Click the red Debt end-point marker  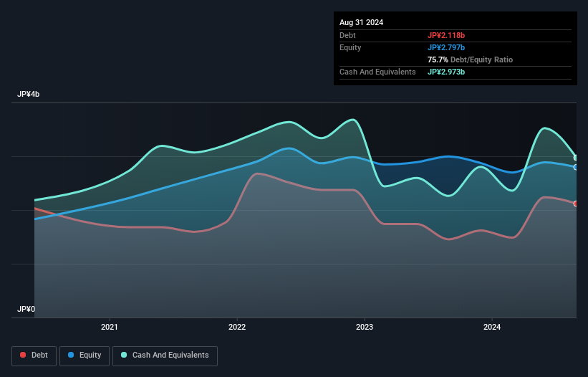point(576,204)
